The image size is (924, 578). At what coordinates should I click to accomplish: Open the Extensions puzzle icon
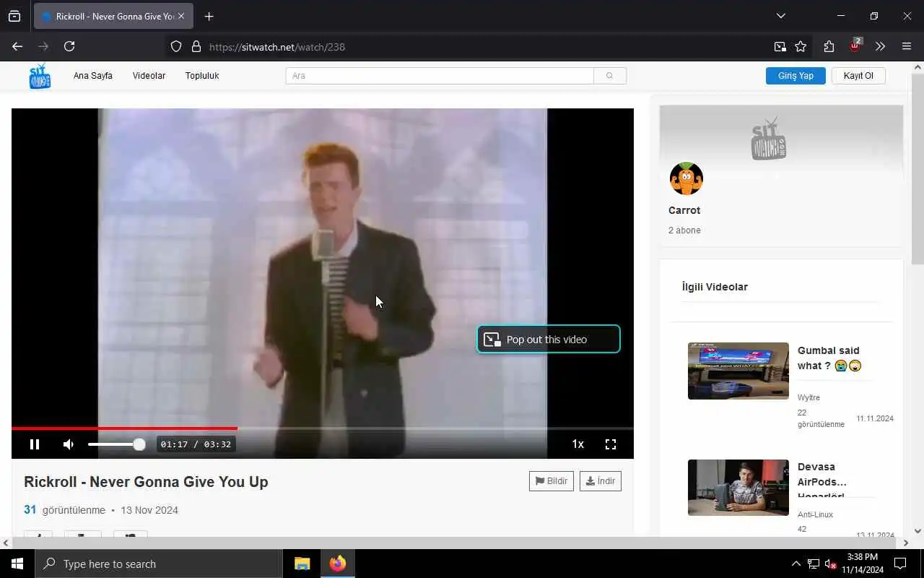click(829, 46)
